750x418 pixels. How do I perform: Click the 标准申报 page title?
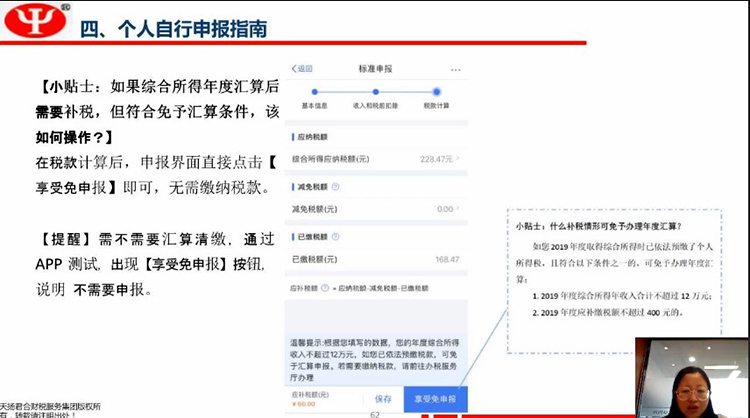coord(375,69)
